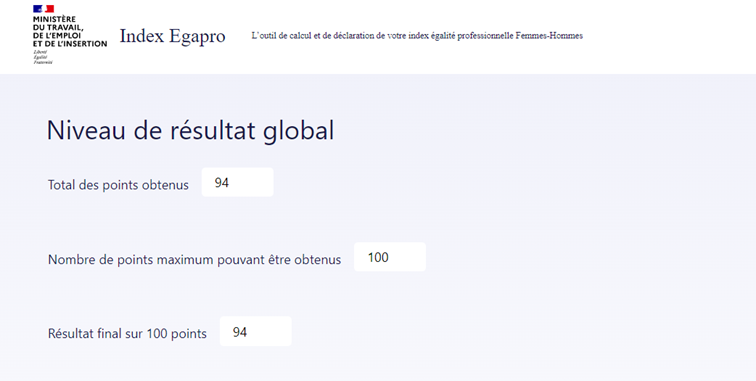Focus the Total des points obtenus field

point(237,182)
